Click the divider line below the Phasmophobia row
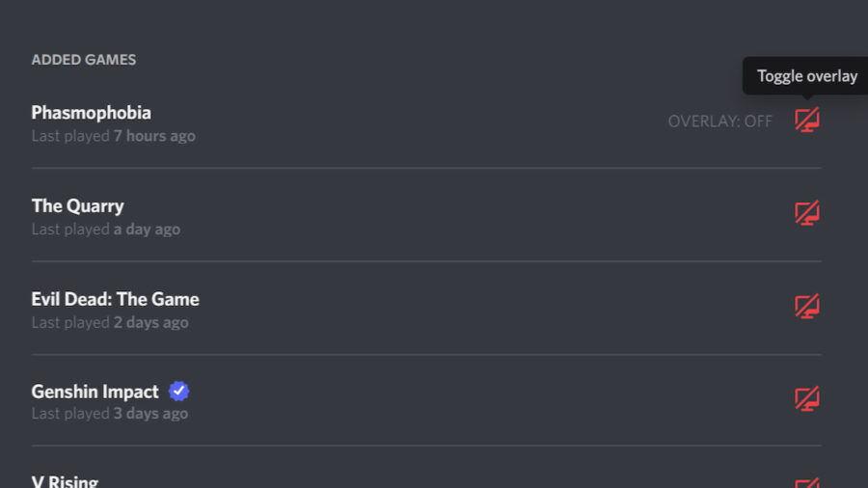Screen dimensions: 868x488 pyautogui.click(x=426, y=168)
